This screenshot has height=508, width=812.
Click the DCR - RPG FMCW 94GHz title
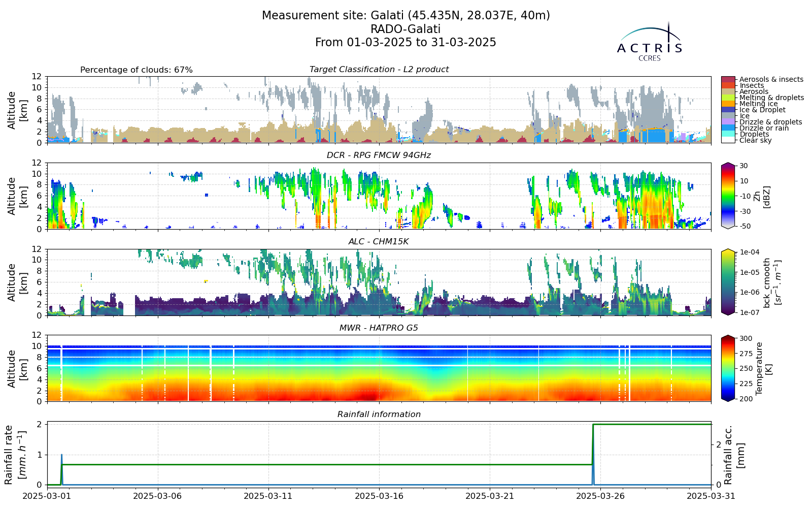tap(379, 155)
